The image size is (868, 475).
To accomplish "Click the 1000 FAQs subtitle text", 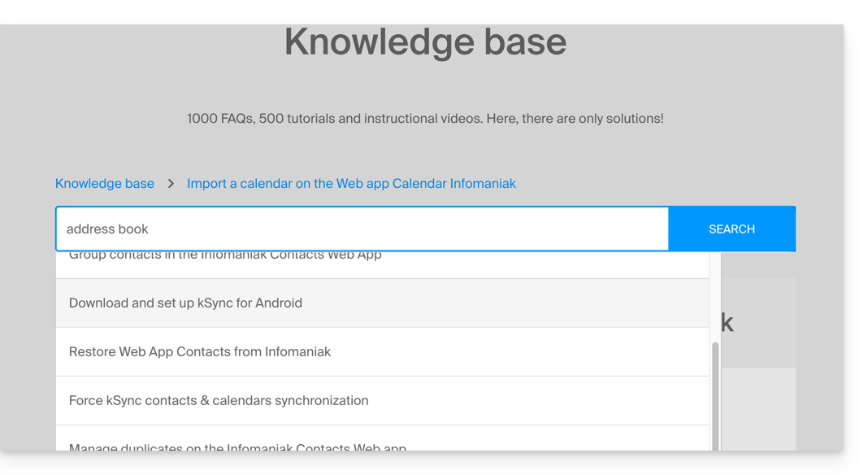I will pyautogui.click(x=425, y=119).
